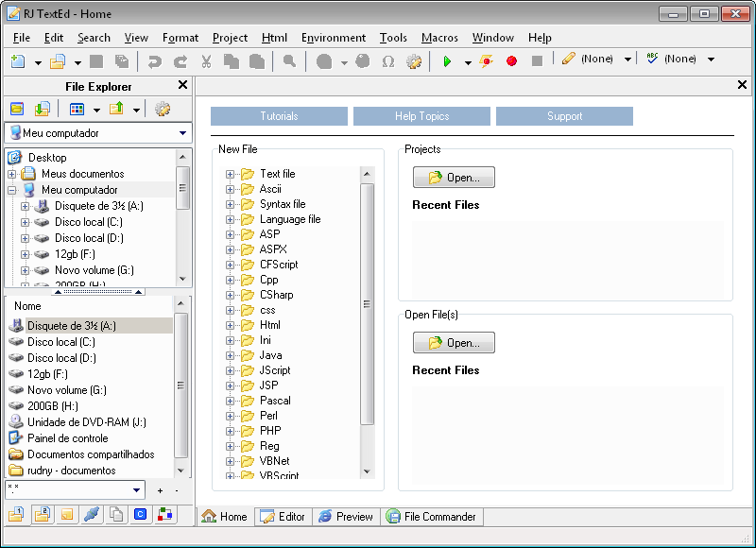Click the green Run play icon
Image resolution: width=756 pixels, height=548 pixels.
pos(447,61)
